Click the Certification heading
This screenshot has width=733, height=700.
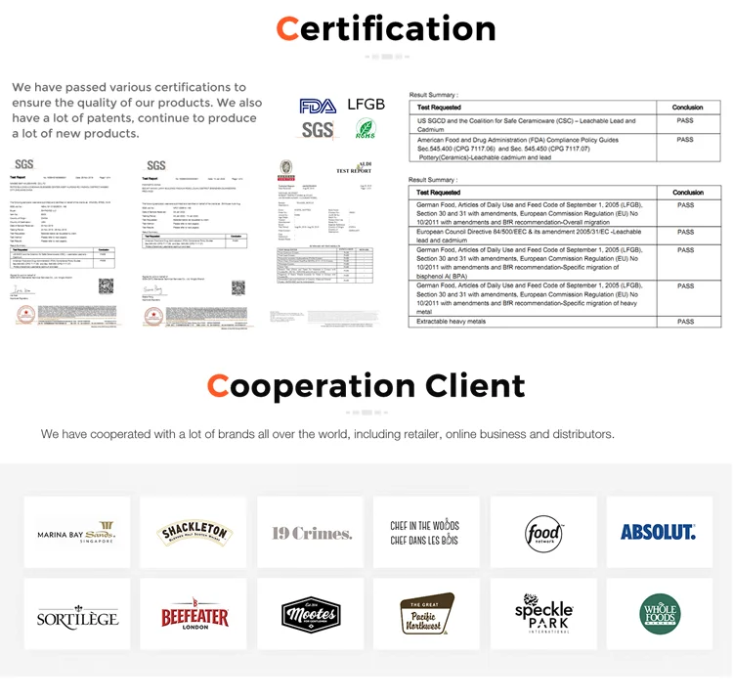coord(386,28)
